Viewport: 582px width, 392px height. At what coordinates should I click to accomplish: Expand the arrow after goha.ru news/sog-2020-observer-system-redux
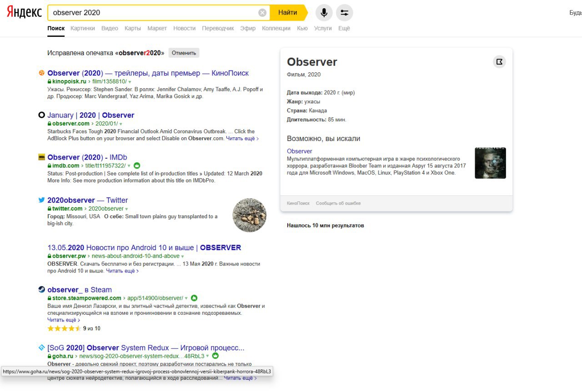coord(208,356)
